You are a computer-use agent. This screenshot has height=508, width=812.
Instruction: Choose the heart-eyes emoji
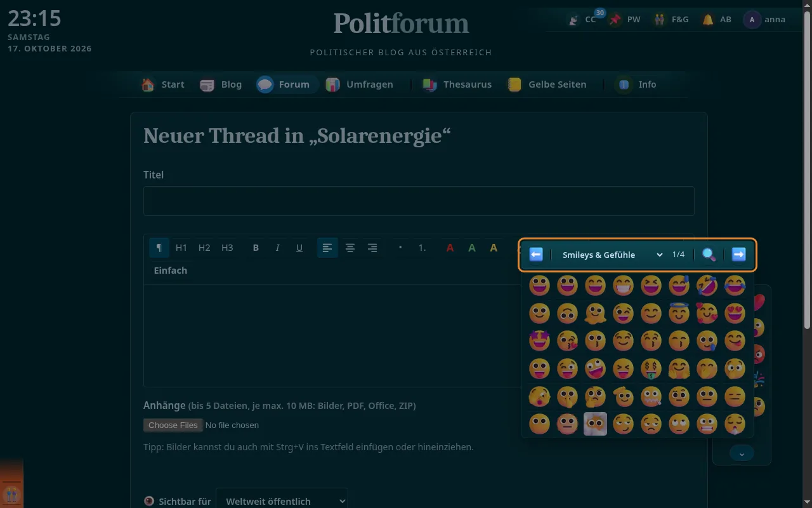pyautogui.click(x=735, y=313)
